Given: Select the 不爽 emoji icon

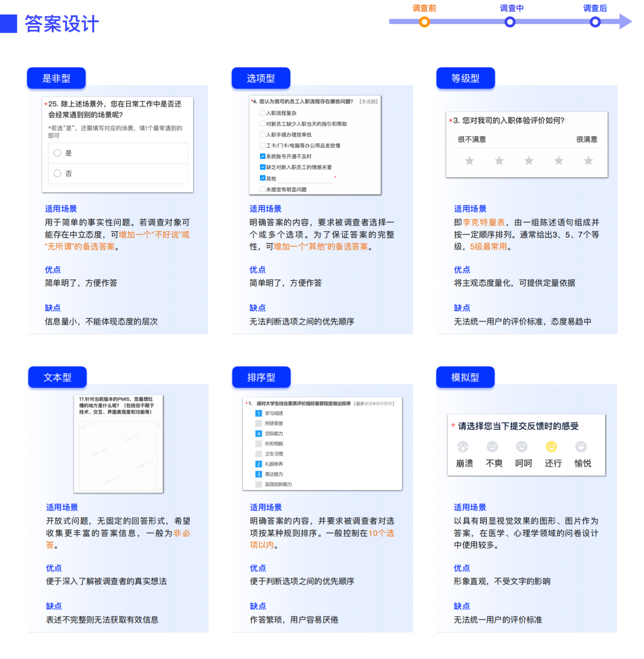Looking at the screenshot, I should point(493,447).
